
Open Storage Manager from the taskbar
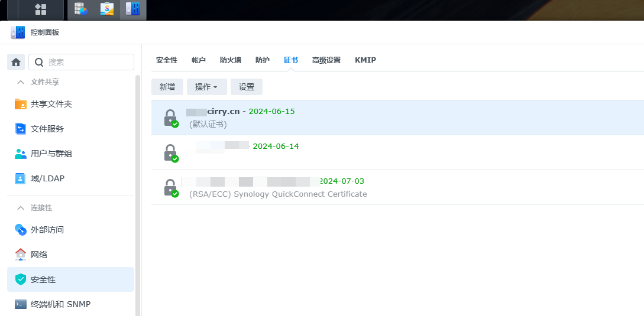pyautogui.click(x=80, y=9)
